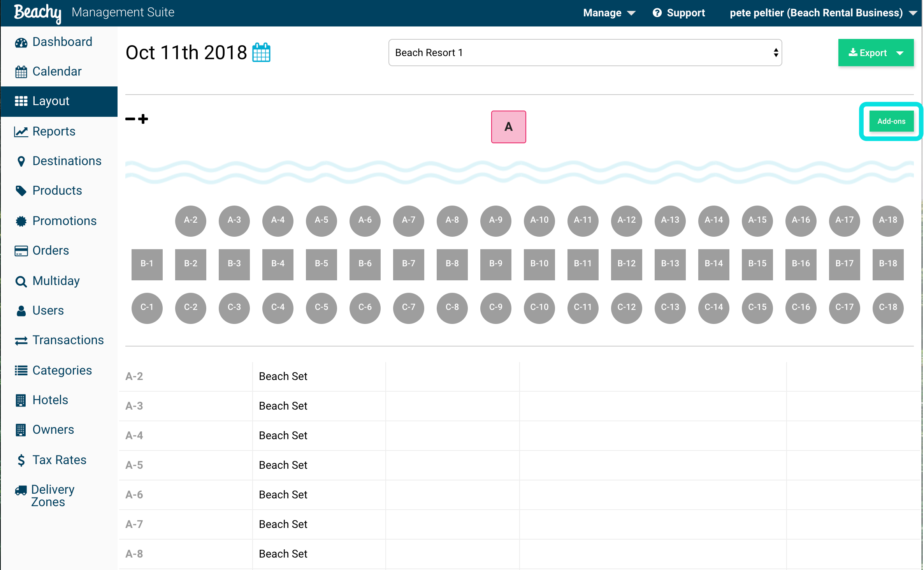Select beach spot A-2 on layout

click(191, 220)
